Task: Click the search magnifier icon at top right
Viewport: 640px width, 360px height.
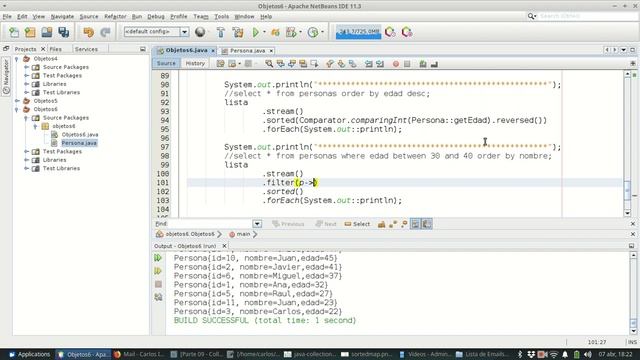Action: tap(531, 16)
